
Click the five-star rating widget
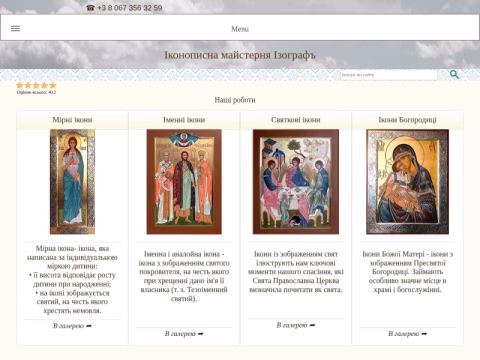pyautogui.click(x=36, y=85)
